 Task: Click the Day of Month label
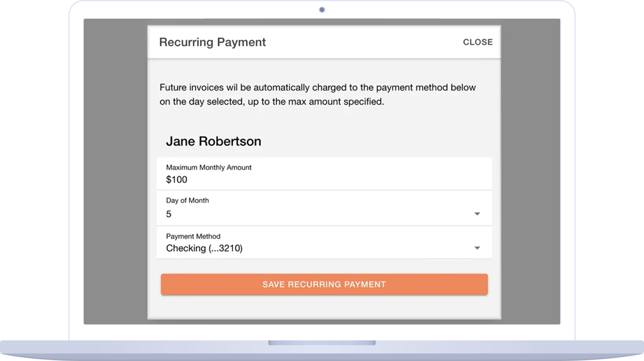click(x=187, y=200)
